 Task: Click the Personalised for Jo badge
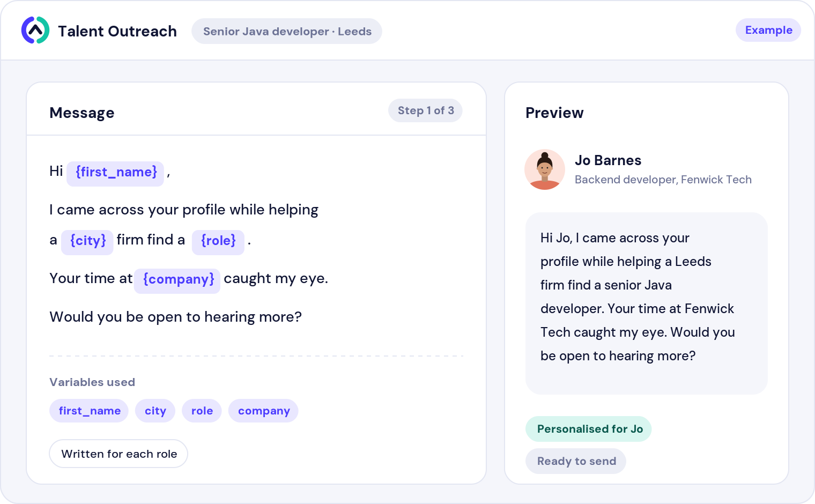pyautogui.click(x=589, y=429)
